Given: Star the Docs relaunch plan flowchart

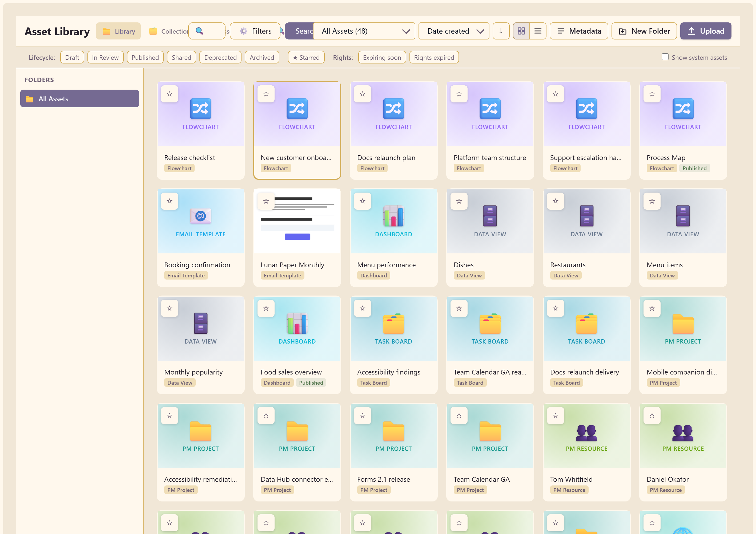Looking at the screenshot, I should 362,94.
